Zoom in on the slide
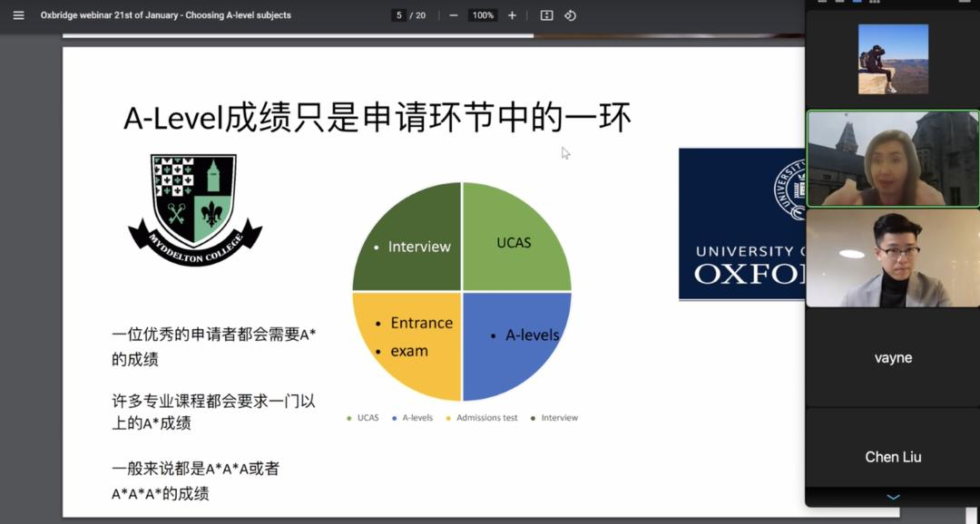 click(x=513, y=15)
